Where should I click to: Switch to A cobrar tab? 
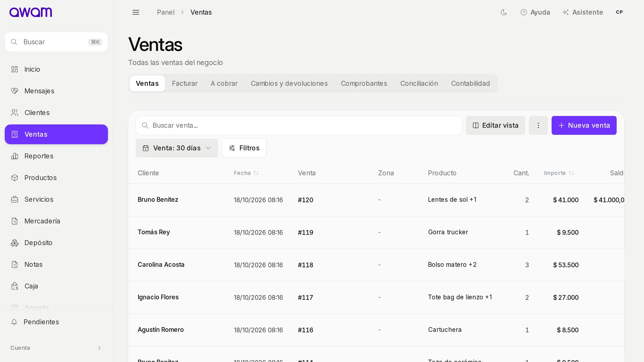[x=224, y=83]
